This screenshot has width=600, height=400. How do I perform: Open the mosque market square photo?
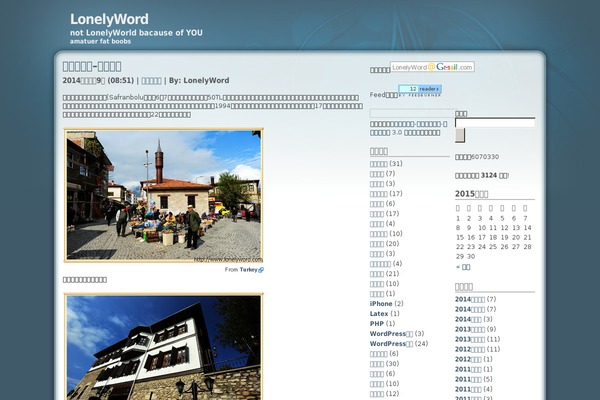point(164,195)
